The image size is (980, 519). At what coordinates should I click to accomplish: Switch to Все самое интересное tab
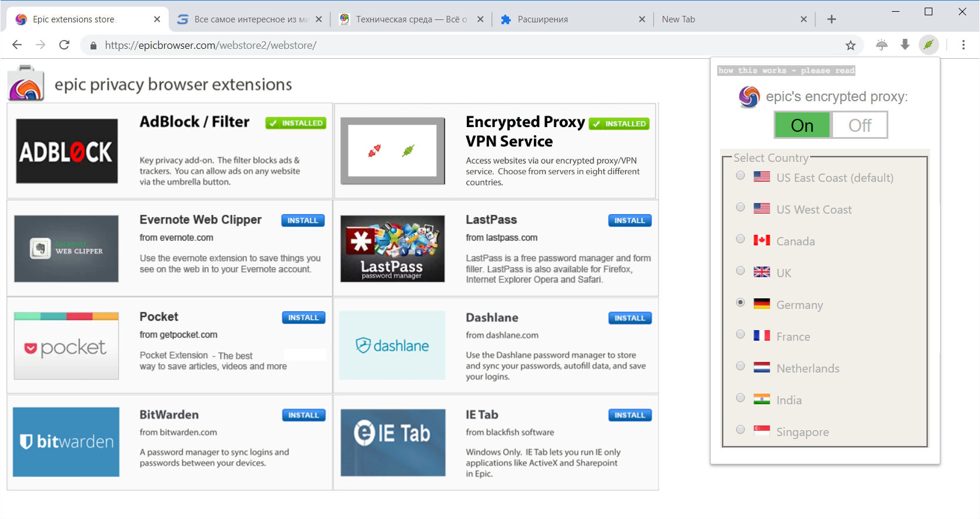249,19
